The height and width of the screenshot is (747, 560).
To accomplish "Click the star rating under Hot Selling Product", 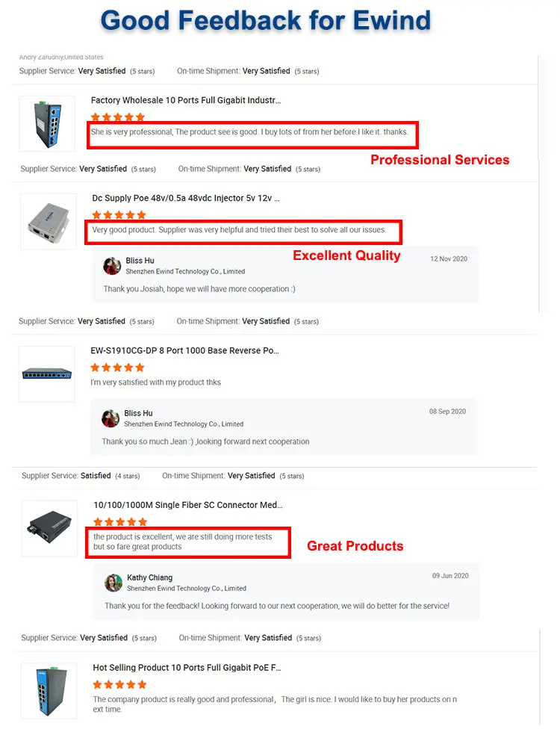I will (119, 684).
